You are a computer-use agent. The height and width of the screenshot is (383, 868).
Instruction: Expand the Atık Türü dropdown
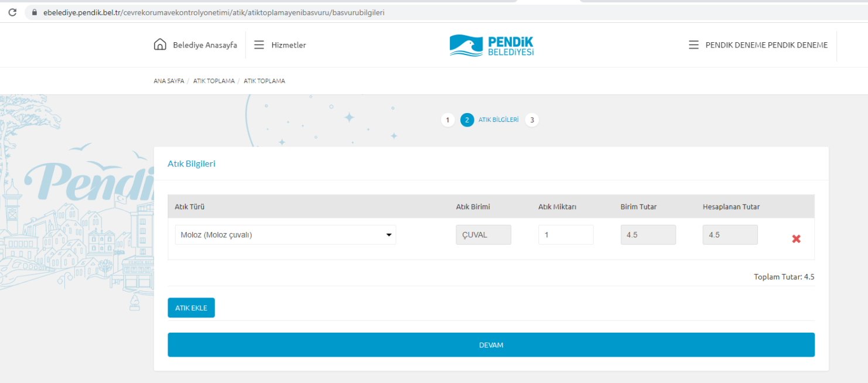(285, 235)
